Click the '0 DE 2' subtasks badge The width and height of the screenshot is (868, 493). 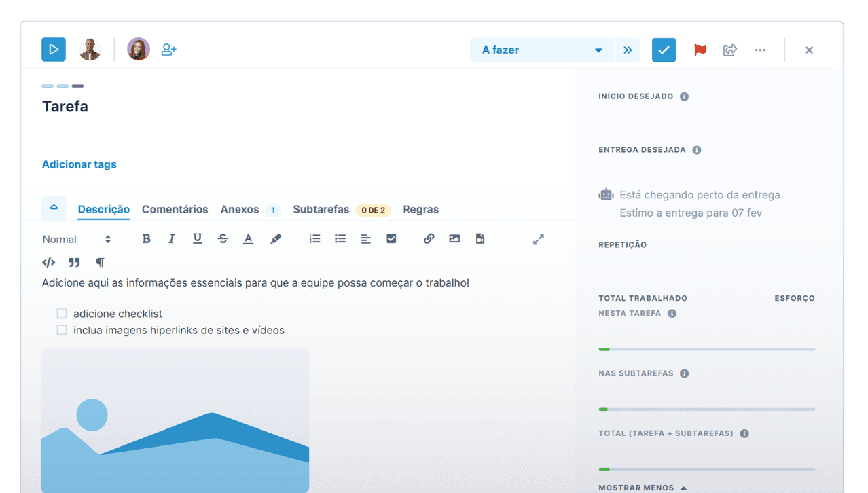[x=373, y=211]
